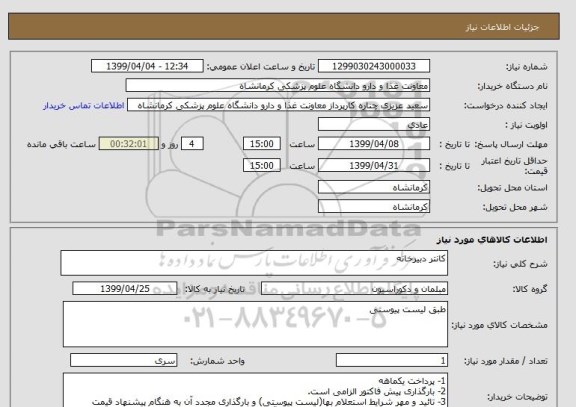Click the label اولویت نیاز
Viewport: 576px width, 407px height.
[x=526, y=125]
